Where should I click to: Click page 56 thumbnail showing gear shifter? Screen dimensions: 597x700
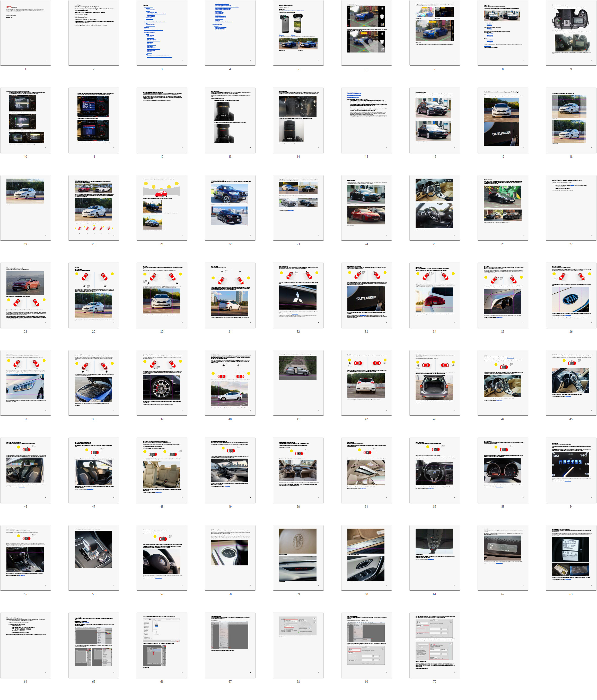(x=94, y=558)
